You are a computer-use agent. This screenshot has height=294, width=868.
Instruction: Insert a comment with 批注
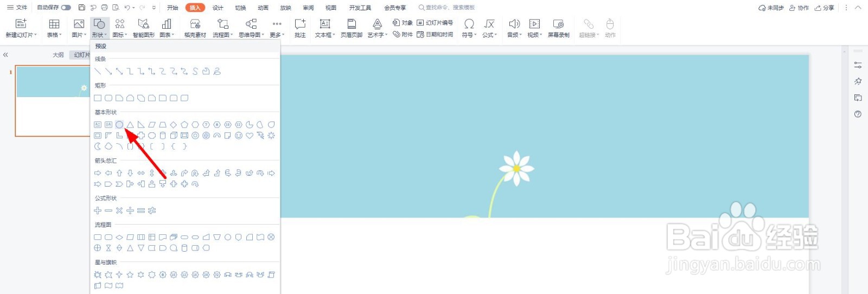300,28
